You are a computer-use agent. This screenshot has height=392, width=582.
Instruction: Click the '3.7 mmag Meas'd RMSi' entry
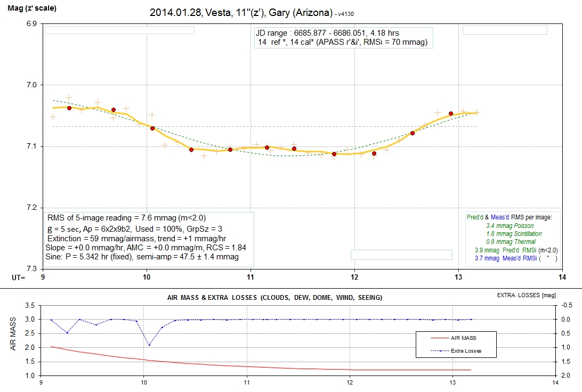pos(516,258)
